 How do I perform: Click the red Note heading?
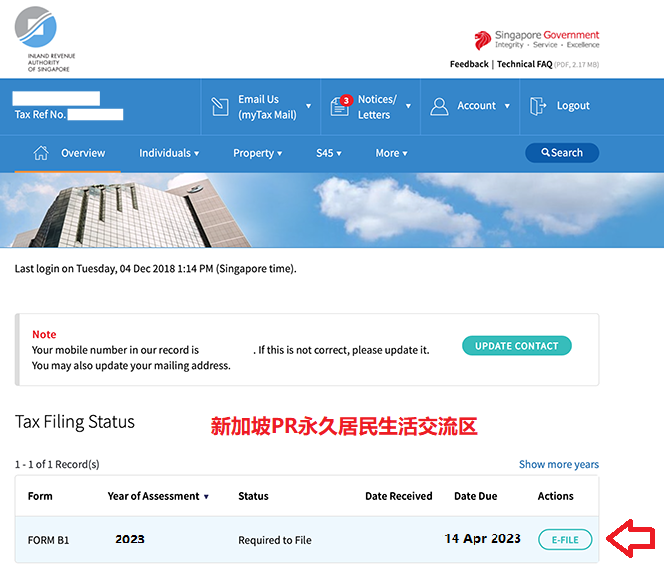pyautogui.click(x=44, y=334)
